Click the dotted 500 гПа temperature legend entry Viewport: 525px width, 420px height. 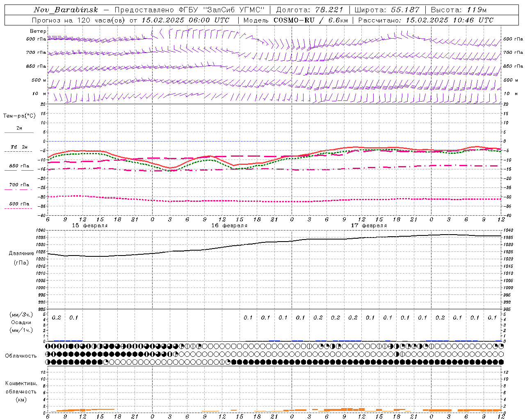pos(19,204)
